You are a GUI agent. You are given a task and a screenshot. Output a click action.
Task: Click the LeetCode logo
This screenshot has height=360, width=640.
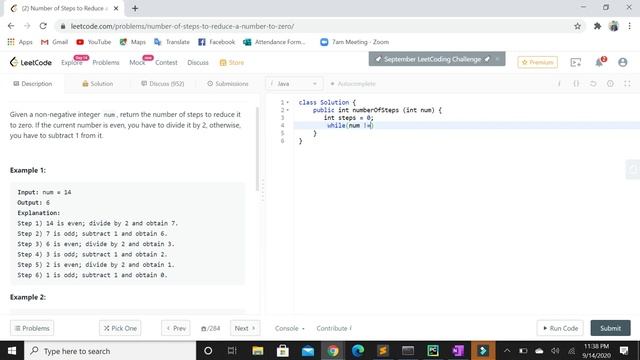(31, 62)
